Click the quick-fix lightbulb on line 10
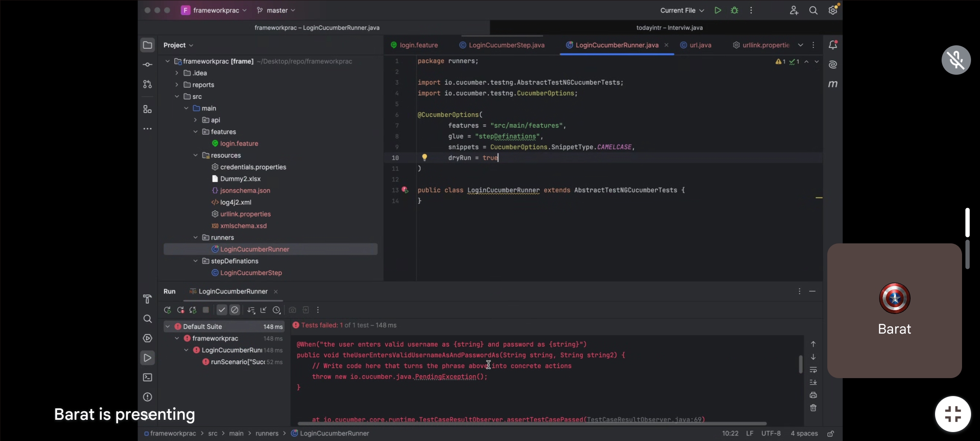The width and height of the screenshot is (980, 441). 425,158
